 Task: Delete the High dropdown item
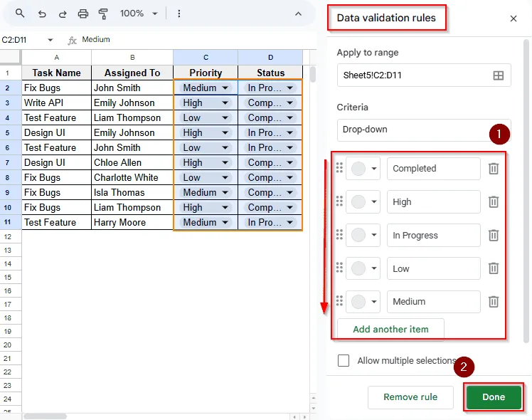(x=494, y=201)
